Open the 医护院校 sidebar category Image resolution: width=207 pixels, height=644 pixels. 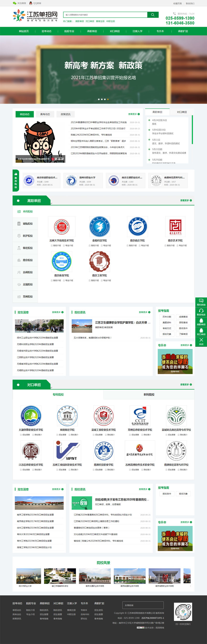pyautogui.click(x=25, y=236)
